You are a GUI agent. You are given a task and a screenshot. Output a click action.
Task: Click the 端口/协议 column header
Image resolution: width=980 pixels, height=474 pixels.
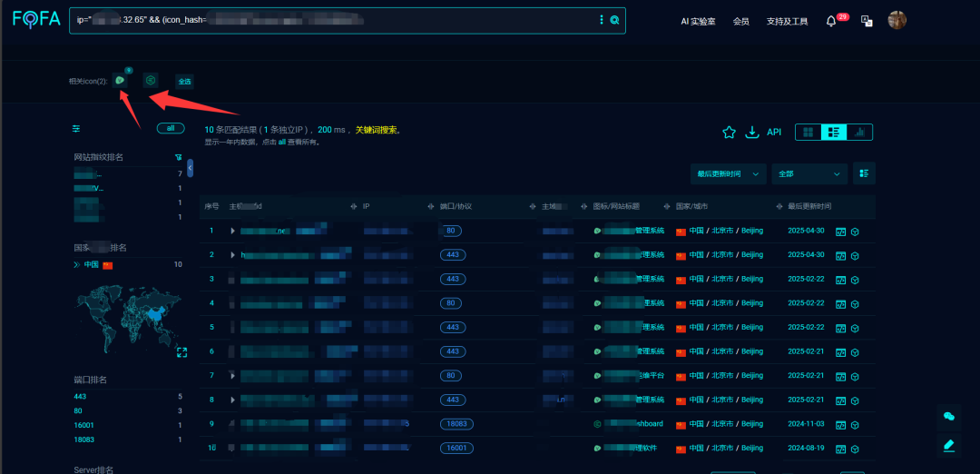pyautogui.click(x=456, y=206)
